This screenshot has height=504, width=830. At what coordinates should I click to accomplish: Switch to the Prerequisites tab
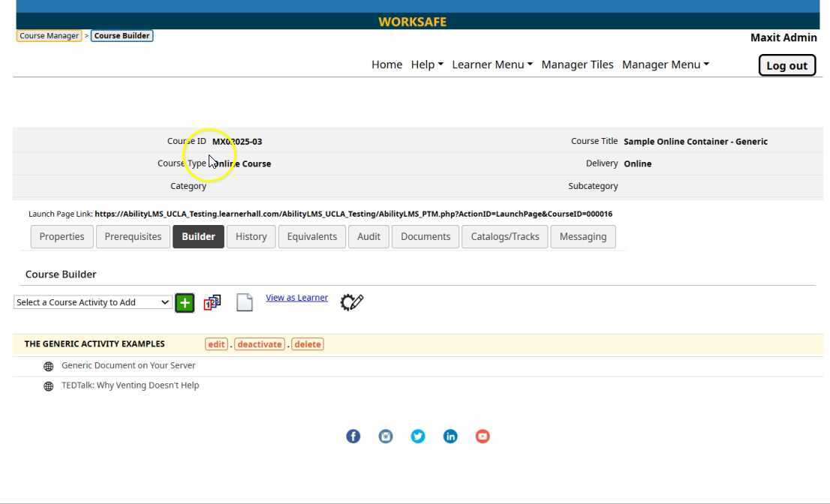[133, 236]
